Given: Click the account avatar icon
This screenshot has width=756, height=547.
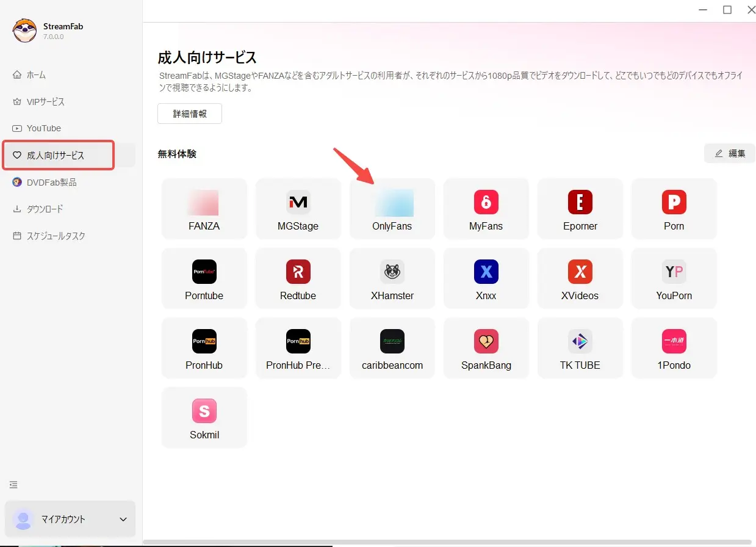Looking at the screenshot, I should (x=23, y=520).
